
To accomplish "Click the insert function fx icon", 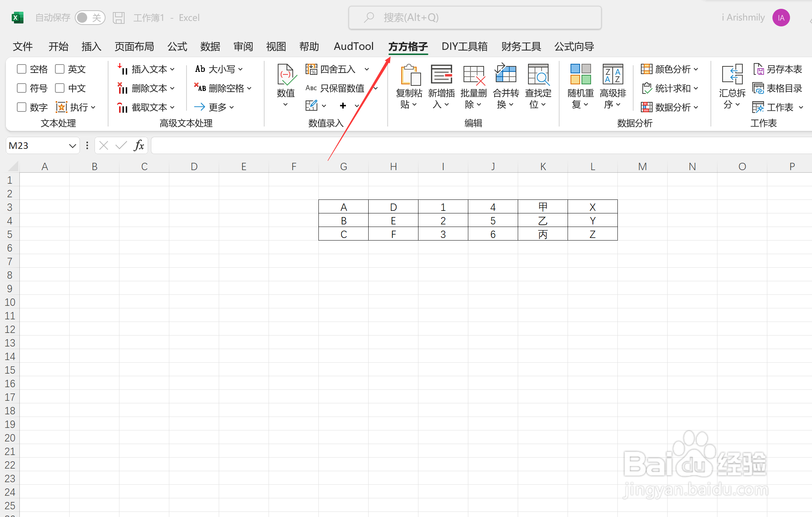I will tap(139, 146).
